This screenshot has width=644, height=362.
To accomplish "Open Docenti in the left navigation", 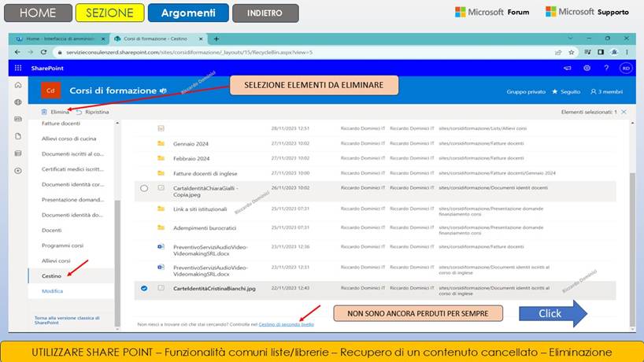I will [x=52, y=231].
